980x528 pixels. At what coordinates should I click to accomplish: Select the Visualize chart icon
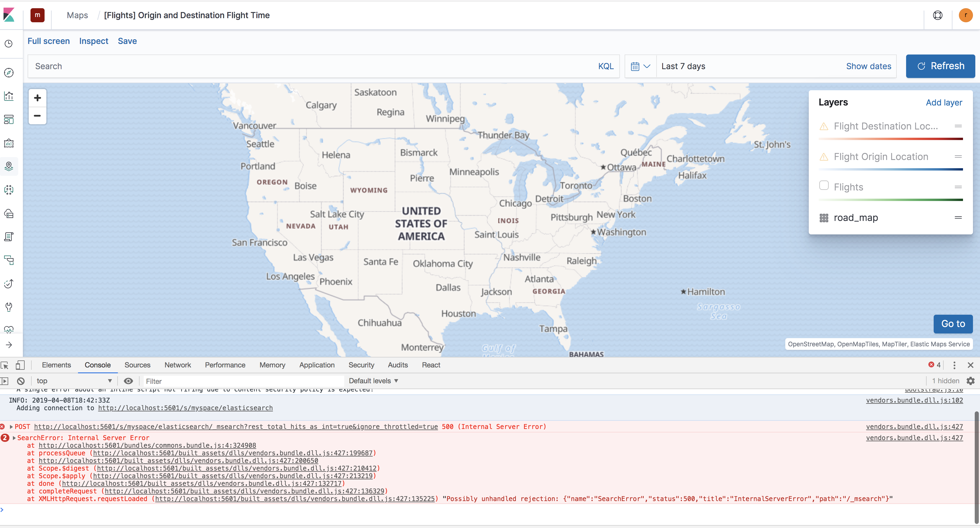(x=9, y=96)
